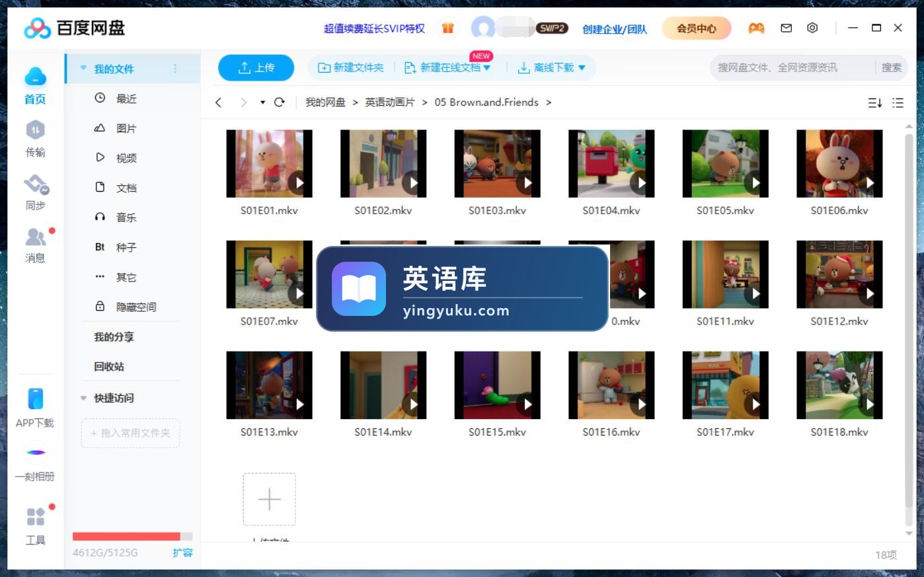Open 我的分享 in the sidebar
The width and height of the screenshot is (924, 577).
(114, 336)
